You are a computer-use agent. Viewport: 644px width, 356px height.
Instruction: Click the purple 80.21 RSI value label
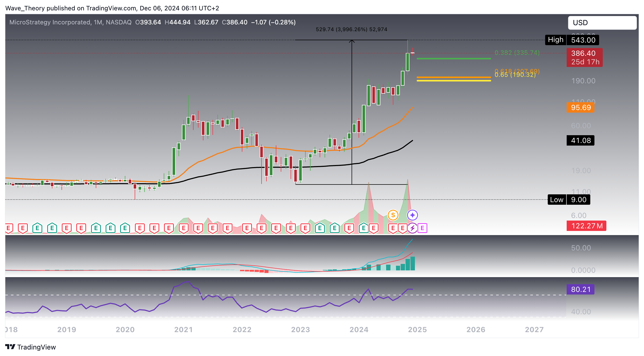(580, 289)
